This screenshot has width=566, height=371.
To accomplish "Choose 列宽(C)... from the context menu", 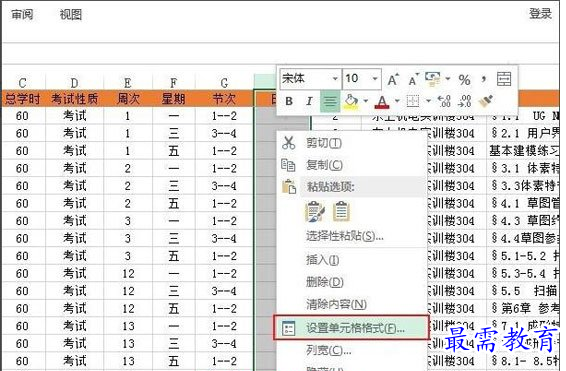I will 328,350.
